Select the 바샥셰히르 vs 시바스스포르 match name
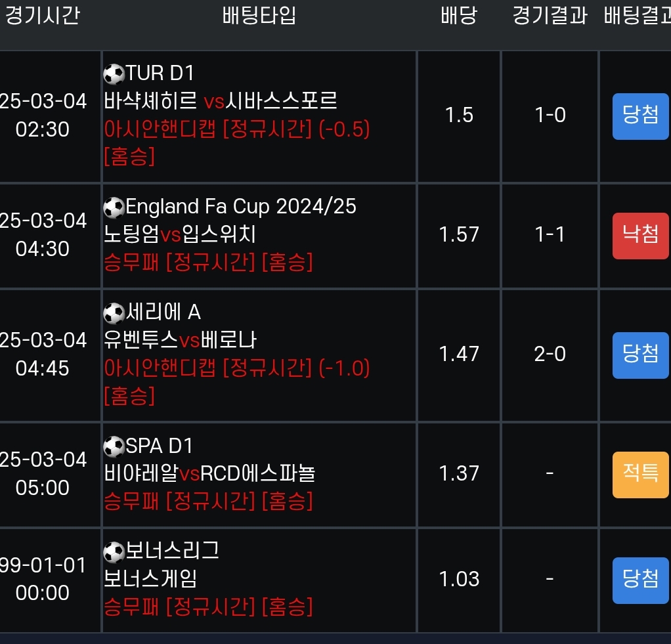Viewport: 671px width, 644px height. click(221, 102)
